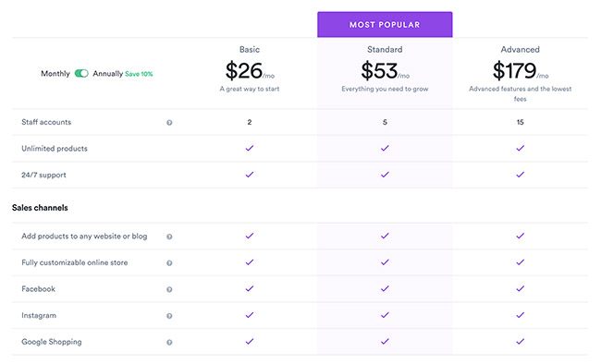601x364 pixels.
Task: Toggle the Monthly/Annually billing switch
Action: point(81,74)
